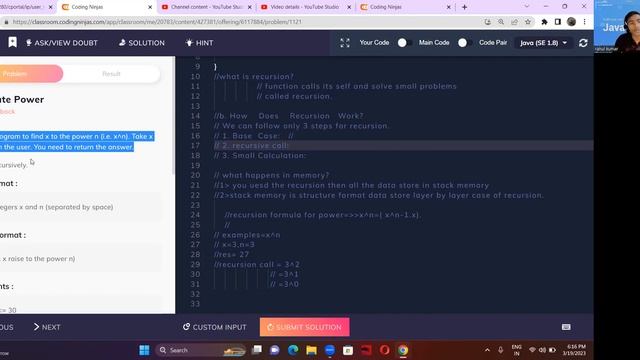Click the microphone tray icon
This screenshot has height=360, width=640.
pyautogui.click(x=500, y=350)
